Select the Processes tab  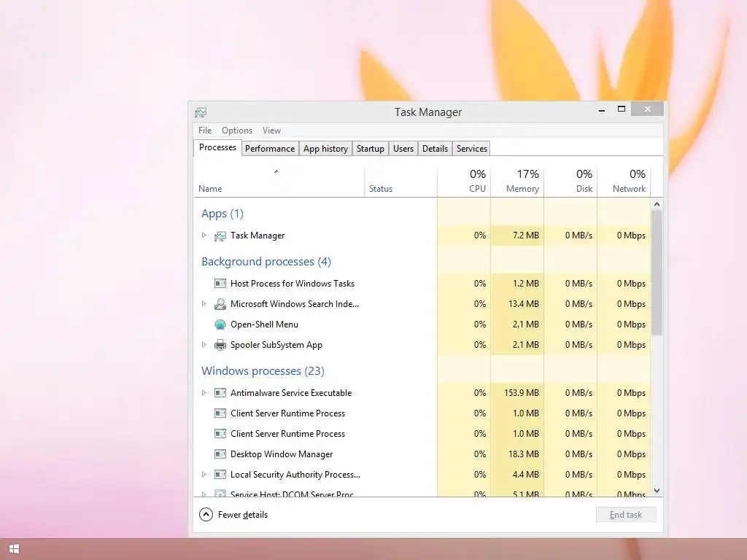click(x=217, y=147)
